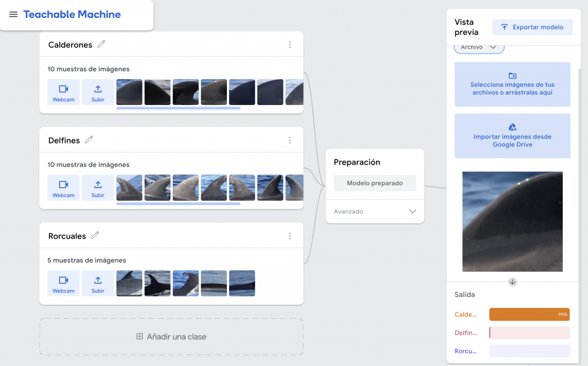Viewport: 588px width, 366px height.
Task: Click the Calde... output label
Action: (x=465, y=314)
